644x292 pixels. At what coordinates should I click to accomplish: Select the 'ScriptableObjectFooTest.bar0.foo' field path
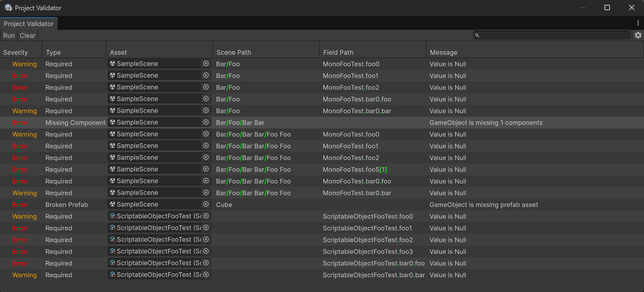coord(373,263)
